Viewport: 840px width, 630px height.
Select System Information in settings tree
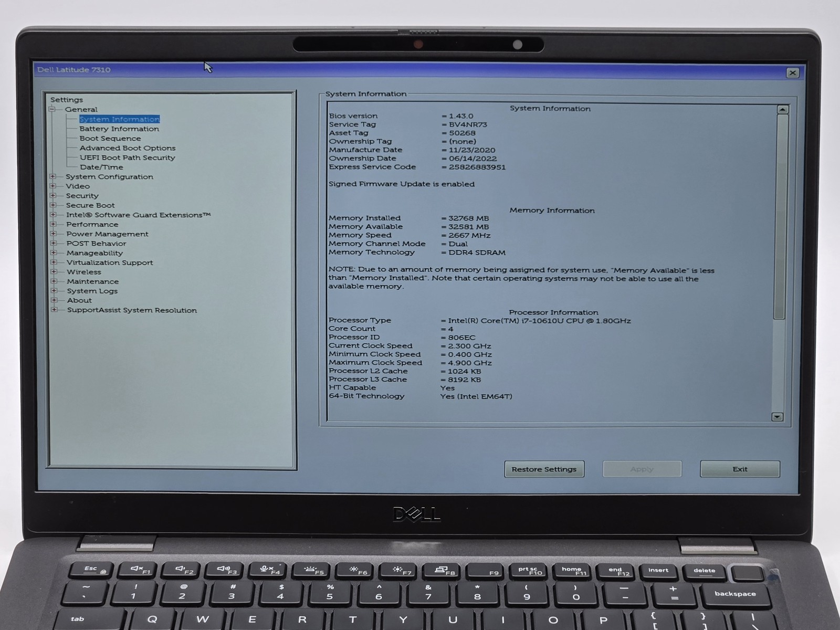120,119
